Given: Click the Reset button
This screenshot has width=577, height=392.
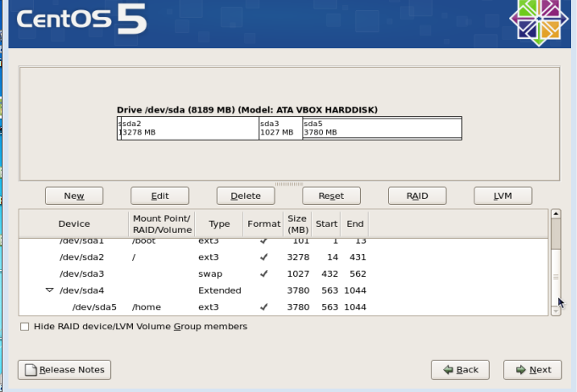Looking at the screenshot, I should click(x=331, y=196).
